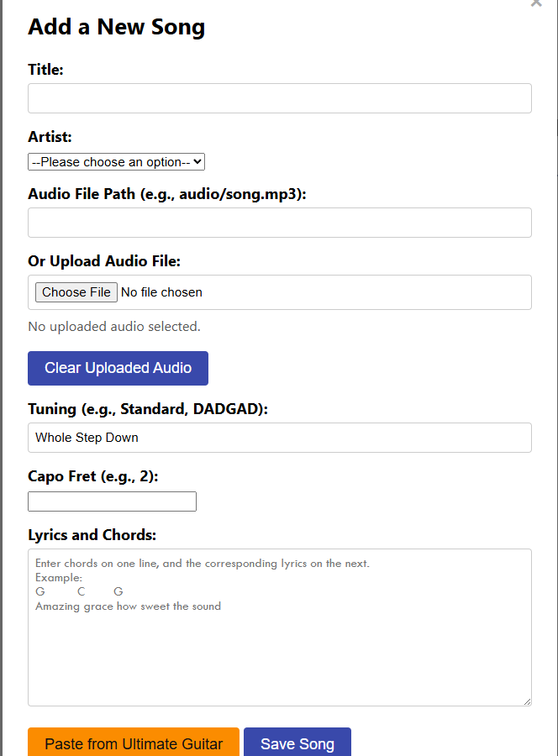Viewport: 558px width, 756px height.
Task: Click the Audio File Path input box
Action: [279, 223]
